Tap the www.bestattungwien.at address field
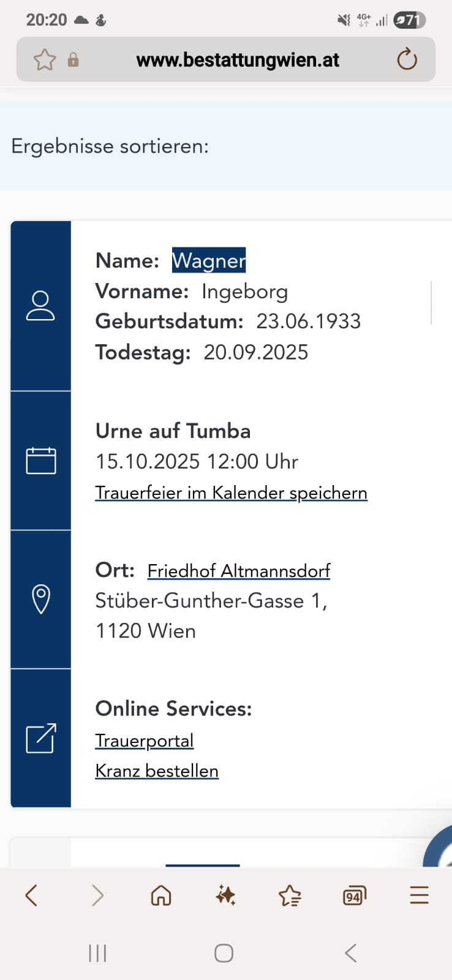Image resolution: width=452 pixels, height=980 pixels. [x=238, y=60]
